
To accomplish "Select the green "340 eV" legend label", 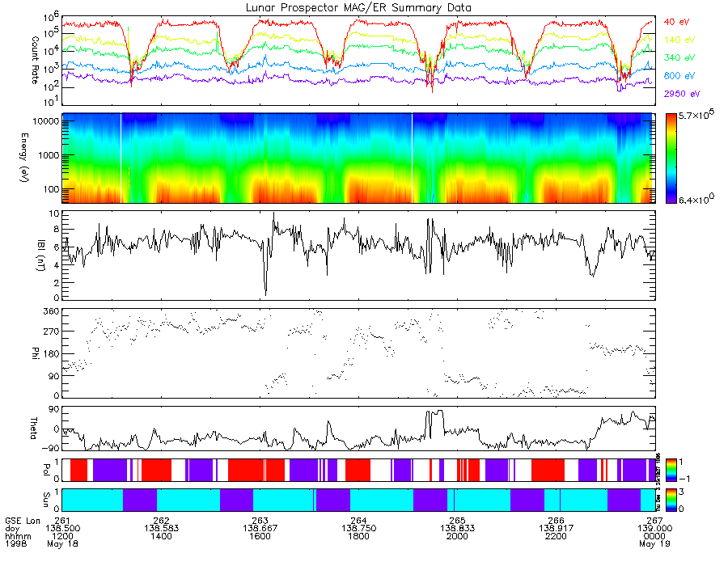I will pos(679,57).
